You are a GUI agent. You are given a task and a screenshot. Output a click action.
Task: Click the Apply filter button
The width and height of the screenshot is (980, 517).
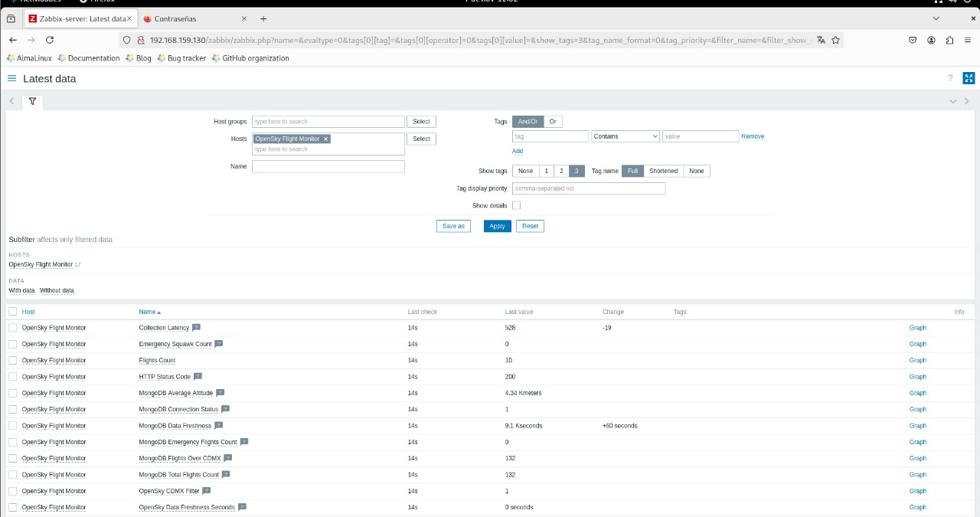pyautogui.click(x=497, y=226)
